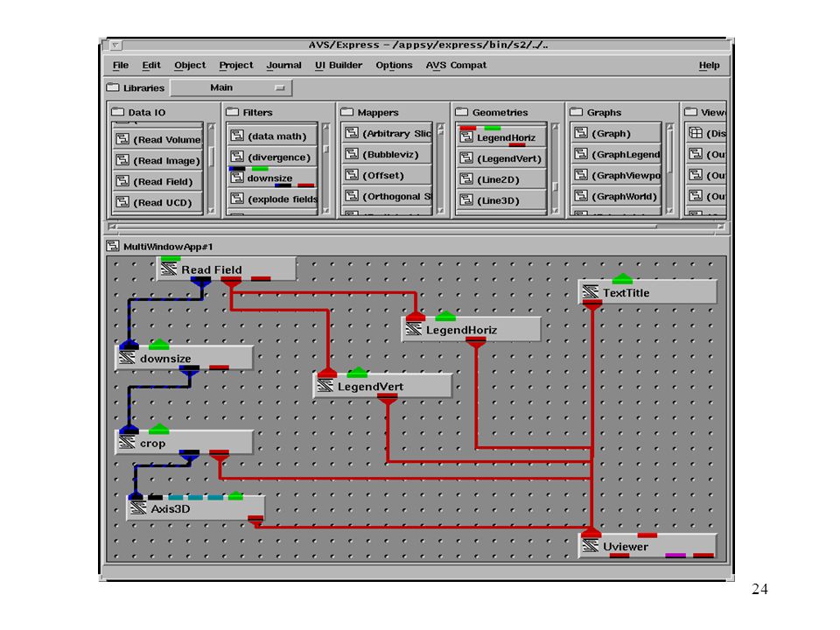Image resolution: width=840 pixels, height=630 pixels.
Task: Click the Geometries library scrollbar
Action: point(555,169)
